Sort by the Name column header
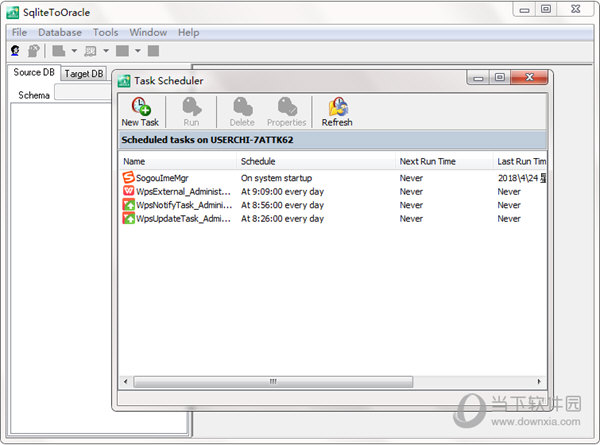Image resolution: width=600 pixels, height=445 pixels. click(x=178, y=161)
